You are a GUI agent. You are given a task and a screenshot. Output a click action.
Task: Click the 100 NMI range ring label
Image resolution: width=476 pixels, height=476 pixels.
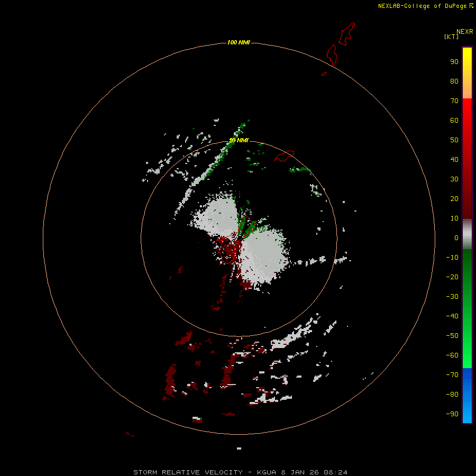[239, 42]
